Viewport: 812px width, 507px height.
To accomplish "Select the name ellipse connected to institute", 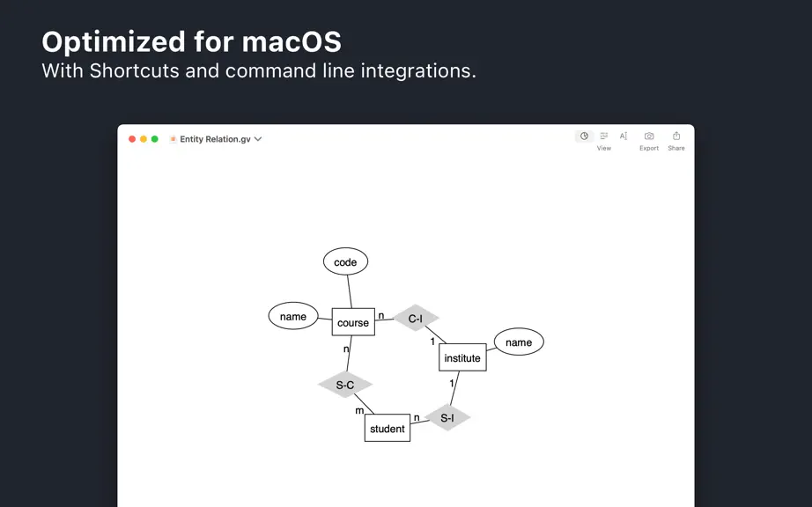I will (x=519, y=342).
